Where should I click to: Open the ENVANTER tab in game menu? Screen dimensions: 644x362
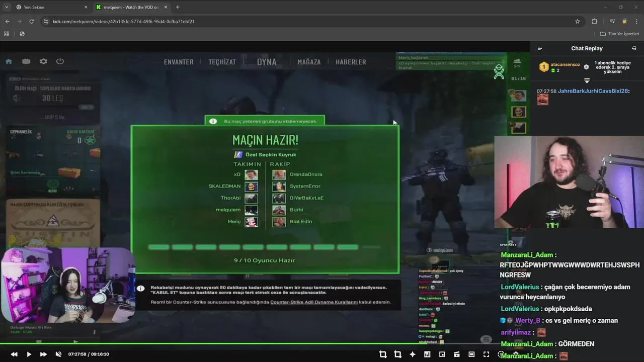[x=179, y=62]
